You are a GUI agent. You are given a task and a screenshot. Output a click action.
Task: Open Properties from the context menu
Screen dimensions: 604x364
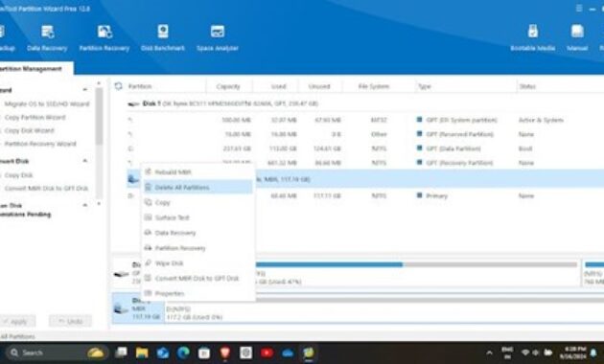[x=197, y=293]
